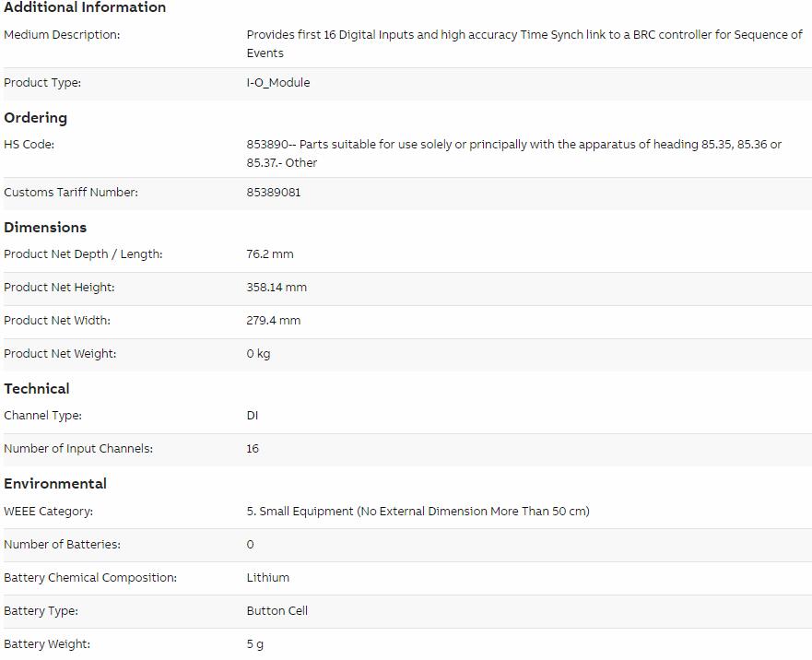Click the Ordering section heading
812x660 pixels.
pyautogui.click(x=35, y=118)
